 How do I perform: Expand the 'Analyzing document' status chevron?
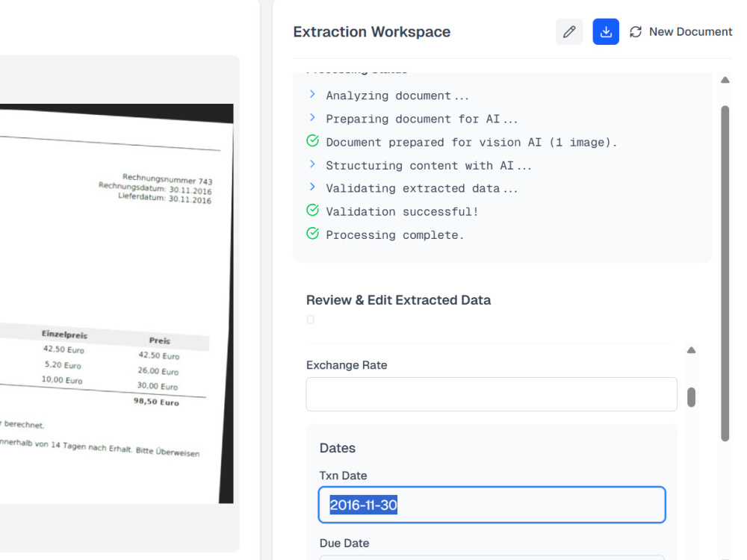click(x=312, y=94)
